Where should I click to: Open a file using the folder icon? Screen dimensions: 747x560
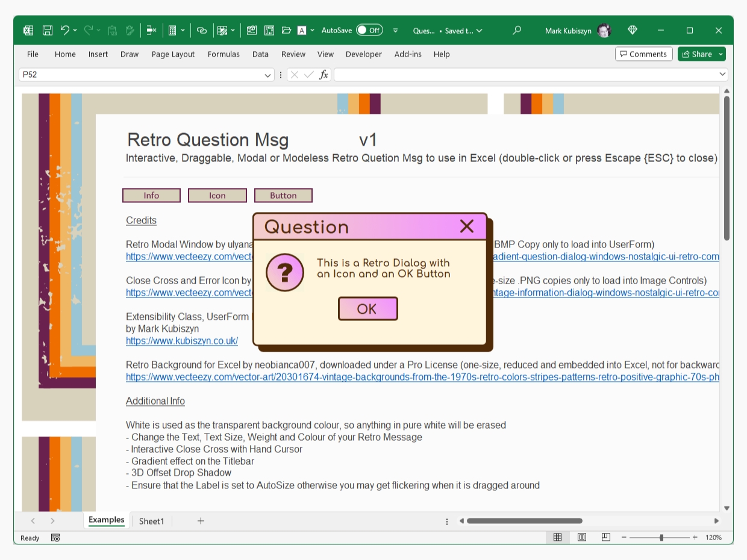[286, 30]
